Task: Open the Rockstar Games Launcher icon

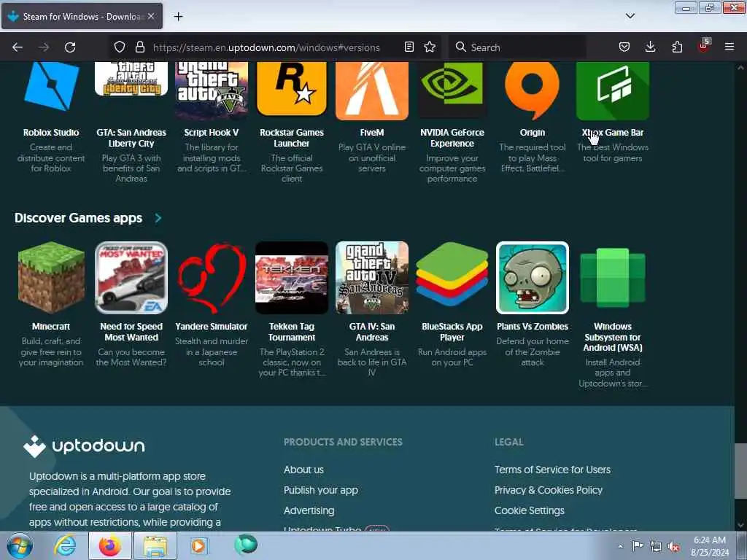Action: (292, 89)
